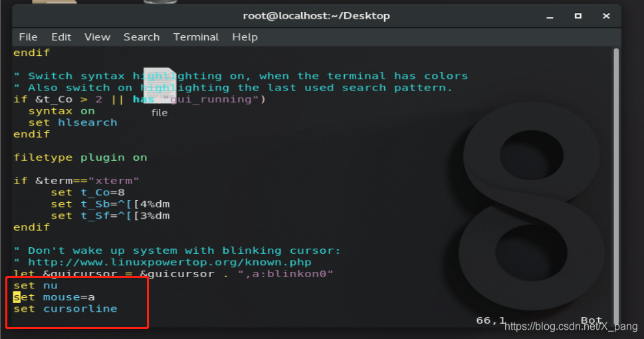Place cursor on 'set nu' line
This screenshot has width=644, height=339.
point(36,286)
